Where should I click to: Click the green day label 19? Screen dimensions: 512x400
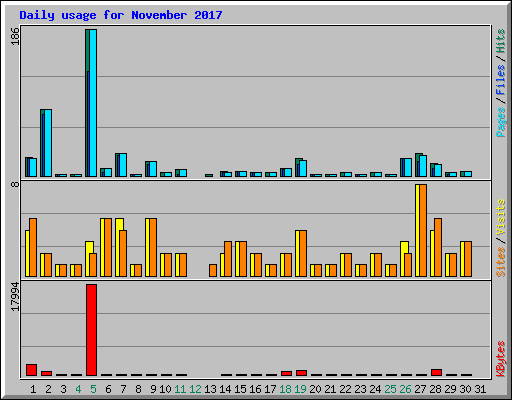[x=300, y=389]
